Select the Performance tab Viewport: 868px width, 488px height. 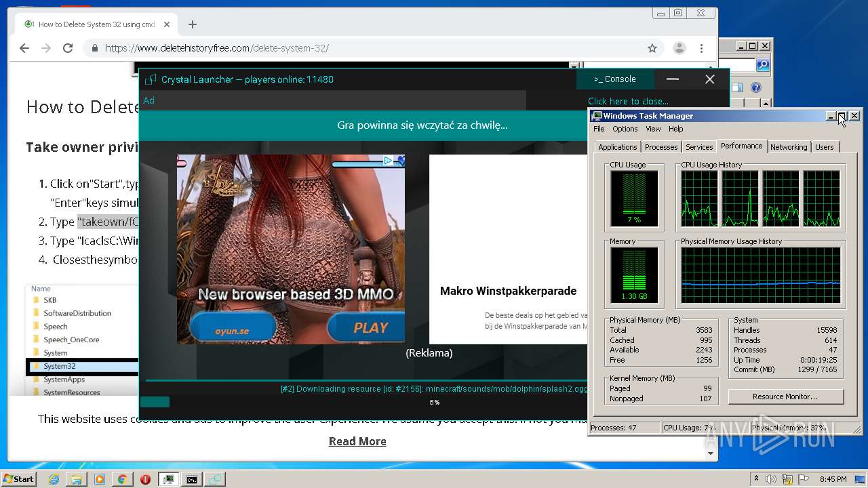741,146
